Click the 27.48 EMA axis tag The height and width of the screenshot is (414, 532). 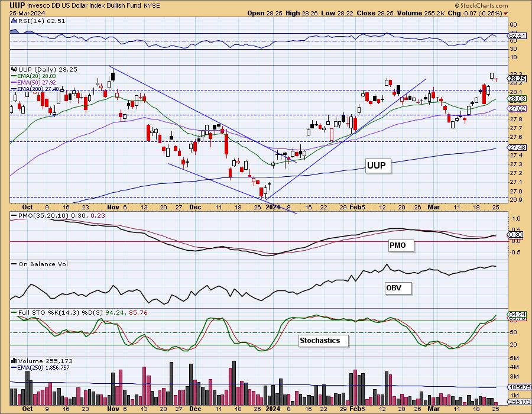tap(517, 147)
